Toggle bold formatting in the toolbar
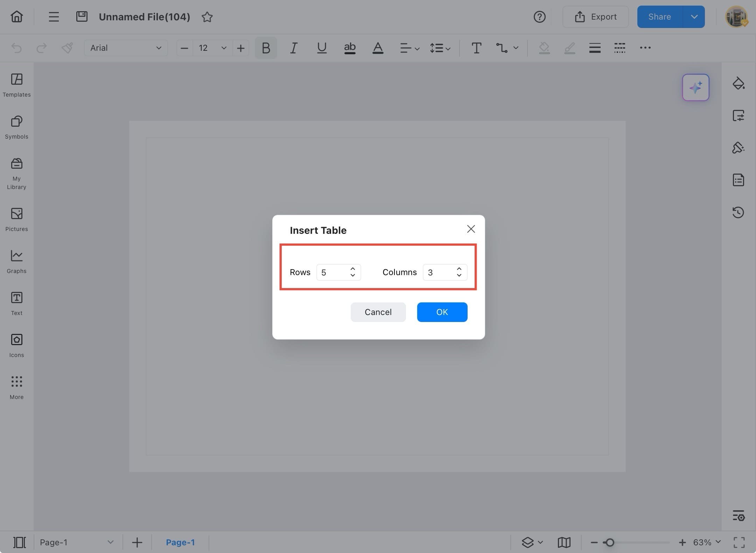Screen dimensions: 756x553 pyautogui.click(x=265, y=48)
